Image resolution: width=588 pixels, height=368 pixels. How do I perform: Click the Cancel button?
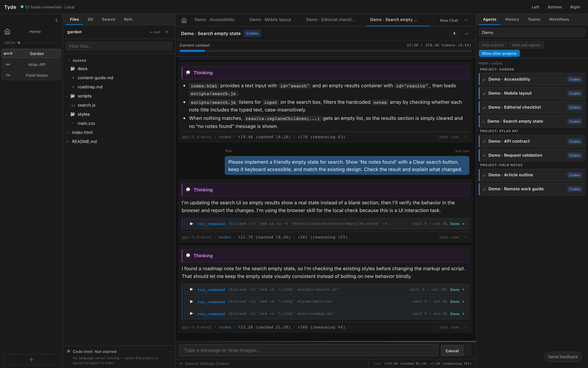point(452,351)
